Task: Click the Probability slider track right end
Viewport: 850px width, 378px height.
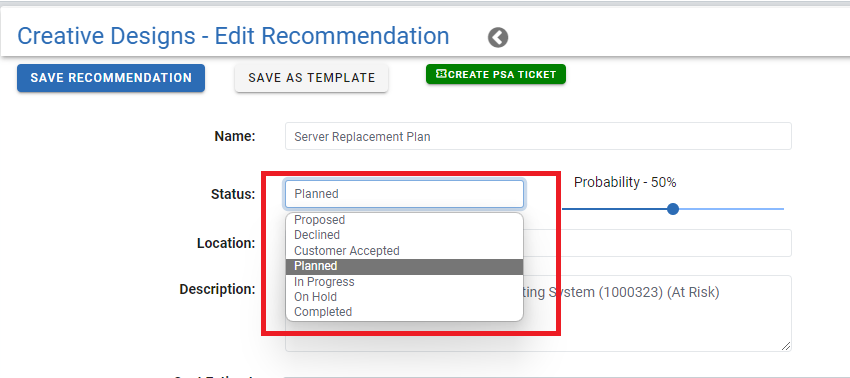Action: pos(781,209)
